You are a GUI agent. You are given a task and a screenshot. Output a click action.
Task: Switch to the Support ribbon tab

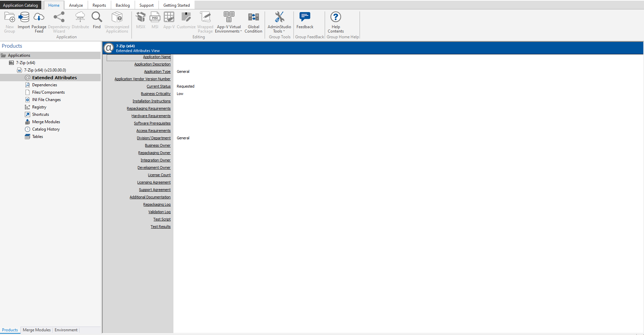[147, 5]
